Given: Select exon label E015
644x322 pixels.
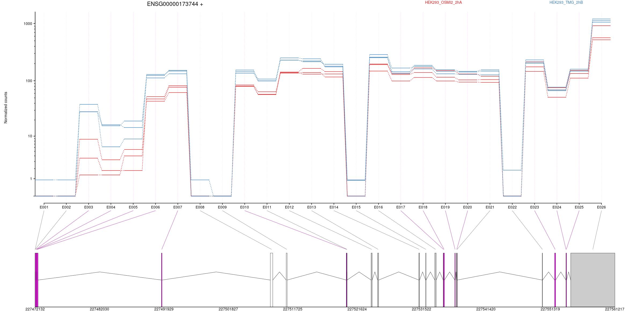Looking at the screenshot, I should tap(356, 207).
